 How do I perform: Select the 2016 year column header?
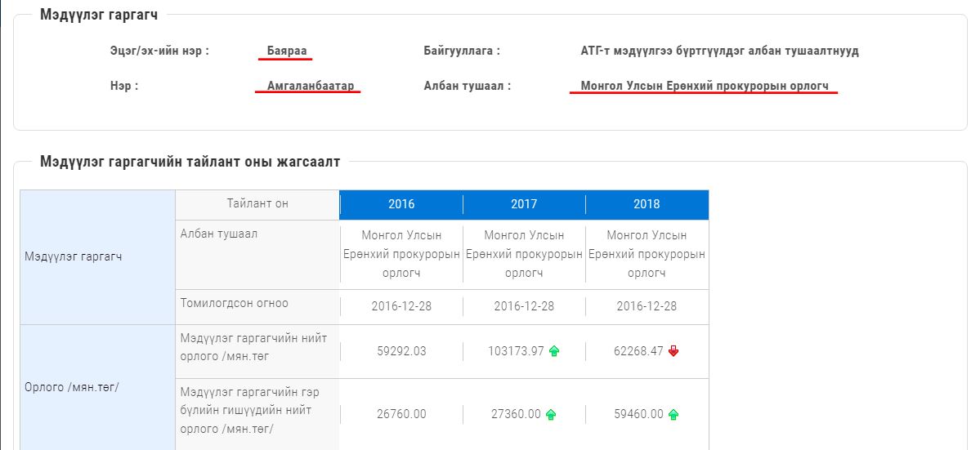tap(401, 204)
